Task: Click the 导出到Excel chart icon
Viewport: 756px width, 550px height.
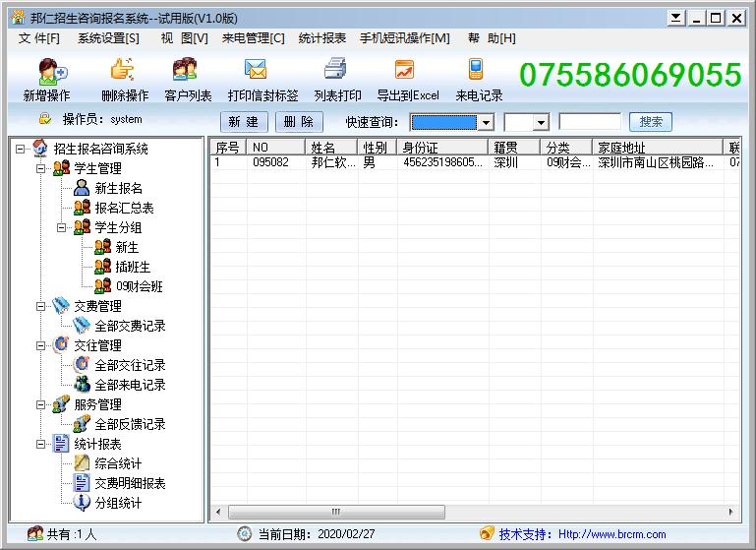Action: tap(404, 70)
